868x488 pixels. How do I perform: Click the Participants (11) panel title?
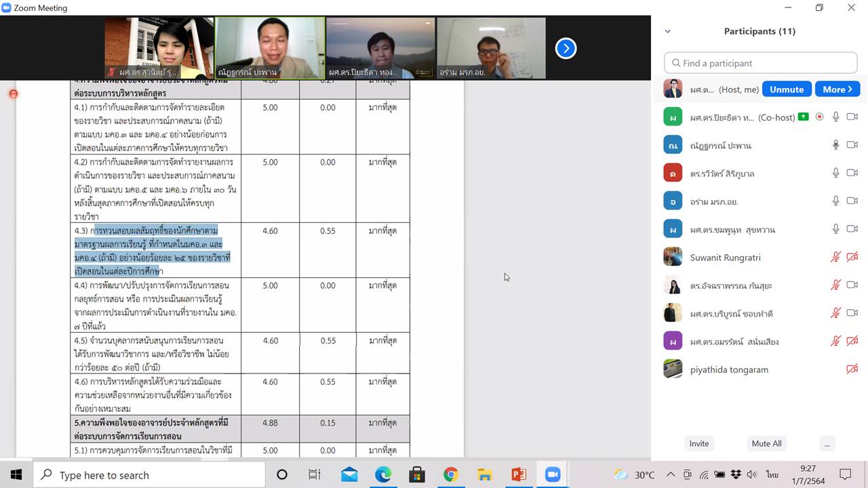coord(759,31)
